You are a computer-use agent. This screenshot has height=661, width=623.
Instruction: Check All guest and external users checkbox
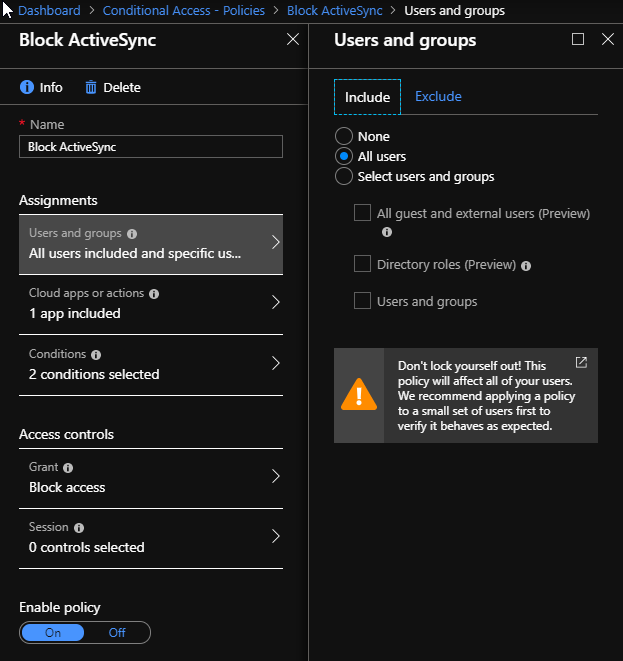(363, 213)
